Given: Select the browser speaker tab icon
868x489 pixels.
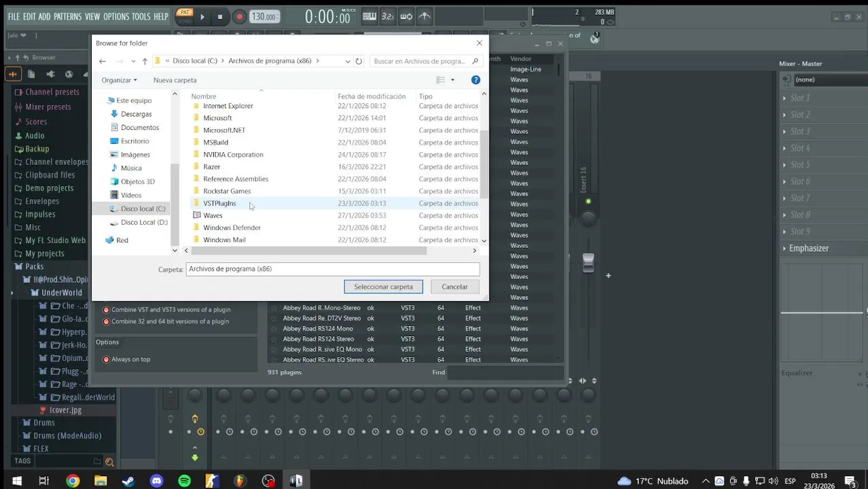Looking at the screenshot, I should tap(50, 74).
